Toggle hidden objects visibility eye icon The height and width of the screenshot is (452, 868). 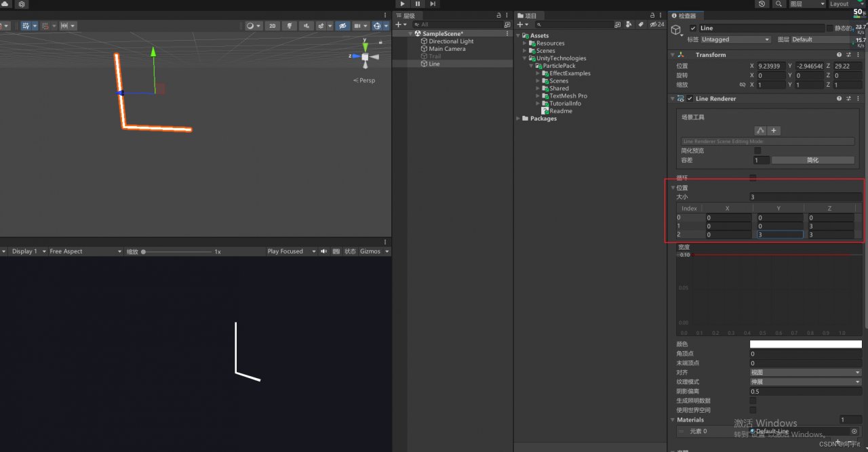(x=343, y=26)
